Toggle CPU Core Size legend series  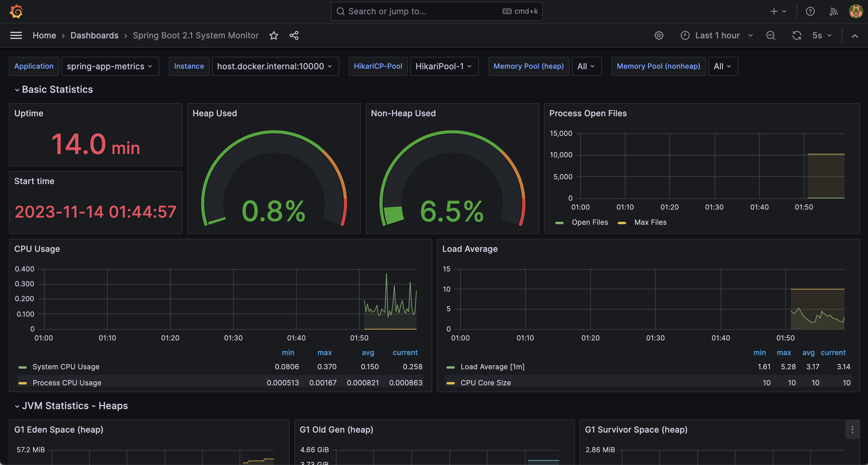485,383
